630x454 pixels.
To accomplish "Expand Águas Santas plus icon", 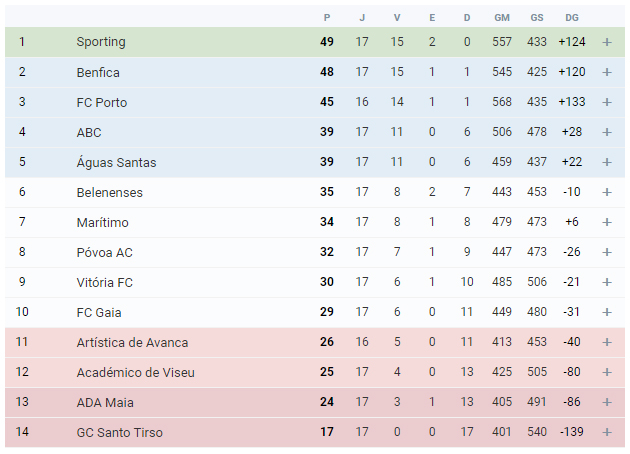I will 607,162.
